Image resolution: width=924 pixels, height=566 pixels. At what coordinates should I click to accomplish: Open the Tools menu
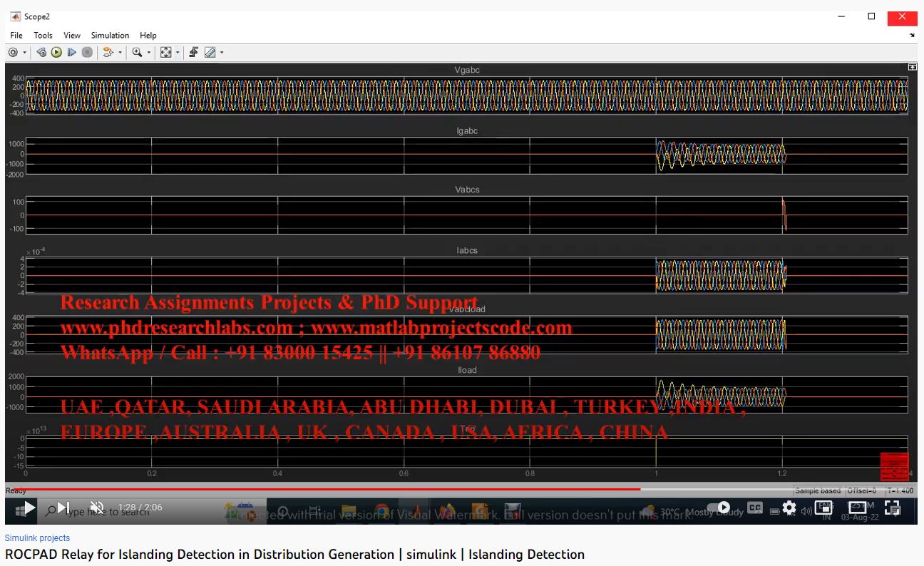[x=43, y=35]
